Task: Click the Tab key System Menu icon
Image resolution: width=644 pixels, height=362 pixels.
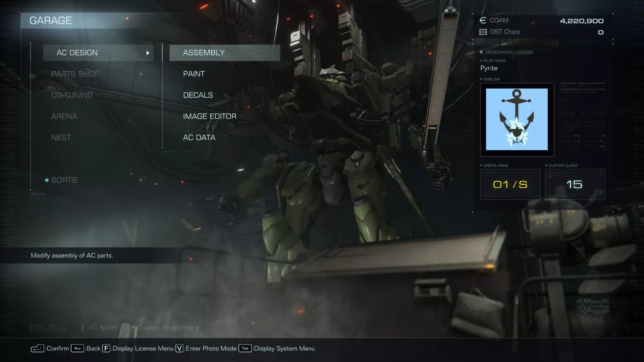Action: click(x=245, y=349)
